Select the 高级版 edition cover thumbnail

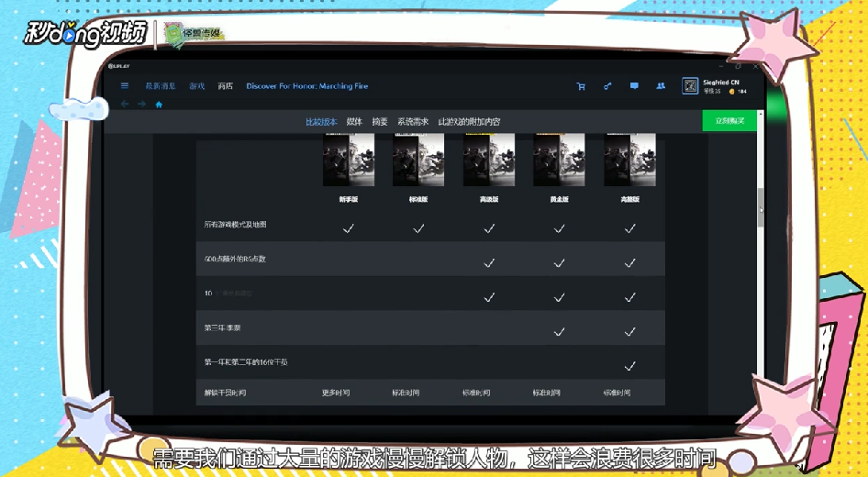click(x=489, y=160)
